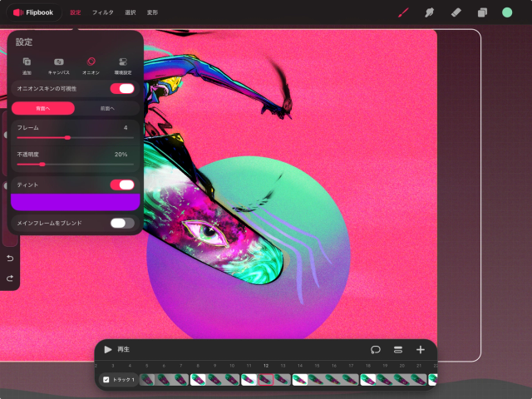Select the 前面へ segment

coord(107,108)
